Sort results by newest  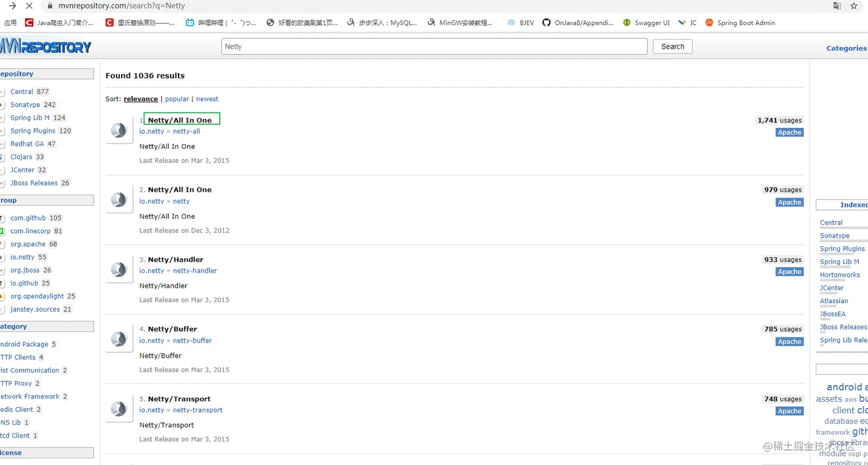tap(207, 99)
